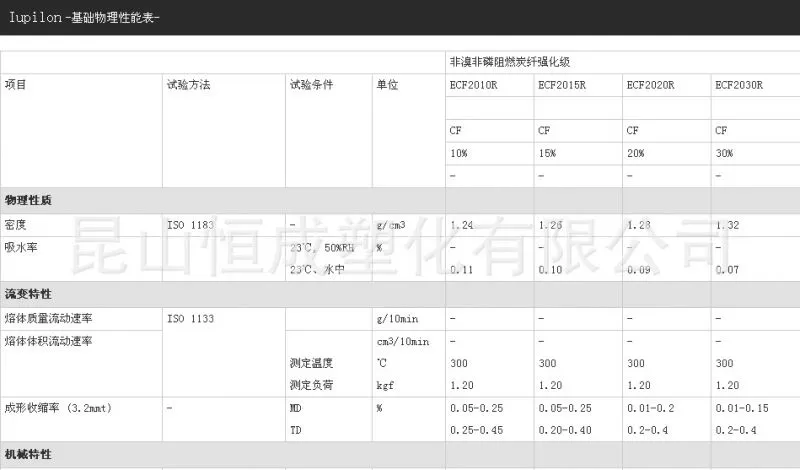800x470 pixels.
Task: Select density value "1.26"
Action: (550, 225)
